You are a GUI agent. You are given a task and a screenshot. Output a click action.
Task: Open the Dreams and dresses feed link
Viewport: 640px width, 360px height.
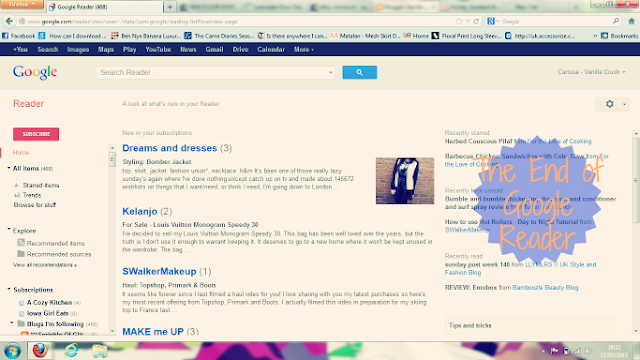(169, 148)
